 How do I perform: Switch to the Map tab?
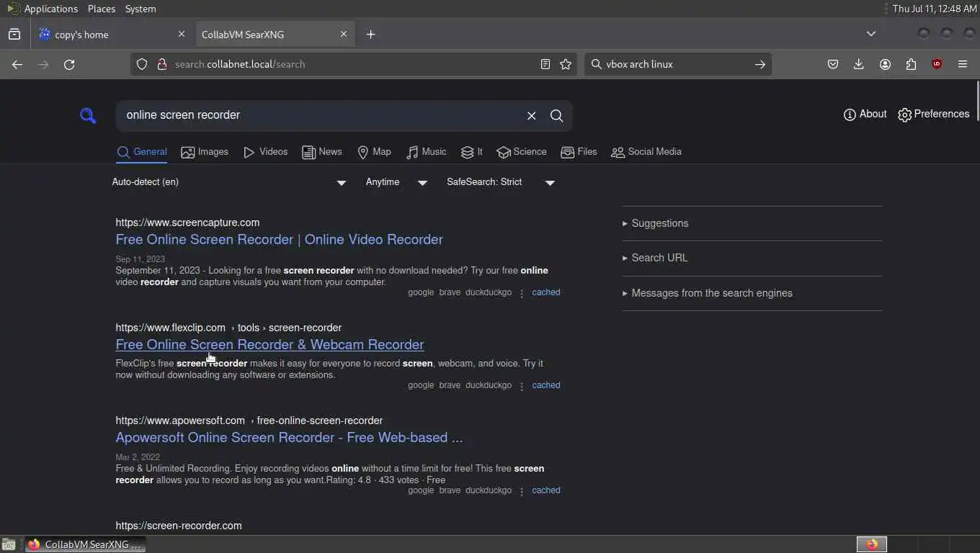(374, 152)
